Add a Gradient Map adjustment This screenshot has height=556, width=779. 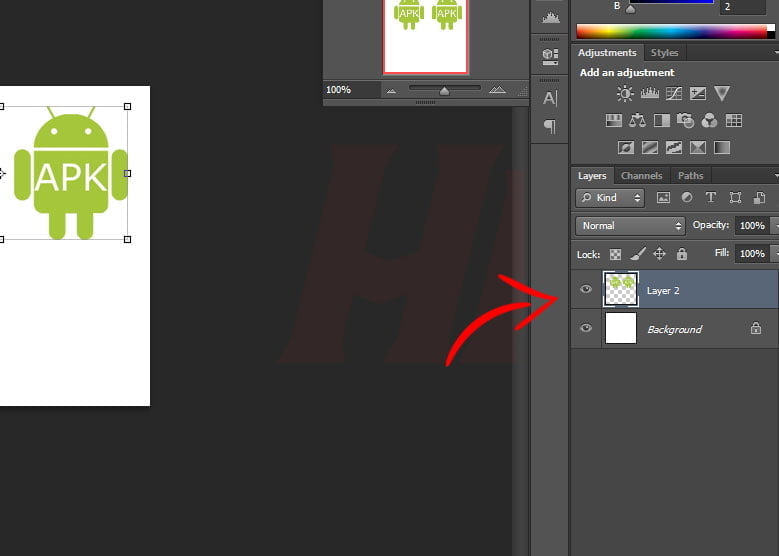pos(721,148)
